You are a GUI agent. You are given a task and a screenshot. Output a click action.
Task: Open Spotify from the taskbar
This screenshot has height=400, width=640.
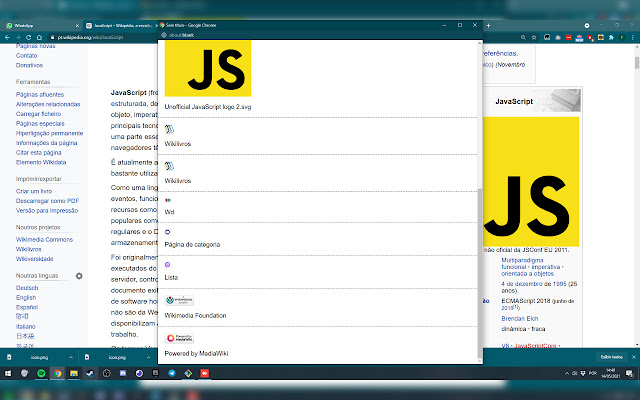pos(41,373)
